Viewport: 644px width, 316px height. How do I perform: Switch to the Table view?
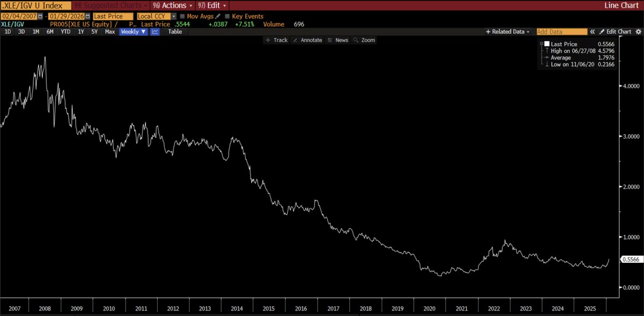[x=175, y=32]
